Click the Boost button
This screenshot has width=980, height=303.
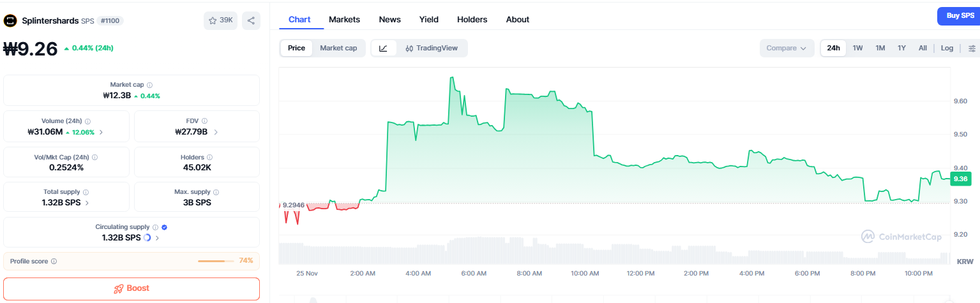point(132,288)
